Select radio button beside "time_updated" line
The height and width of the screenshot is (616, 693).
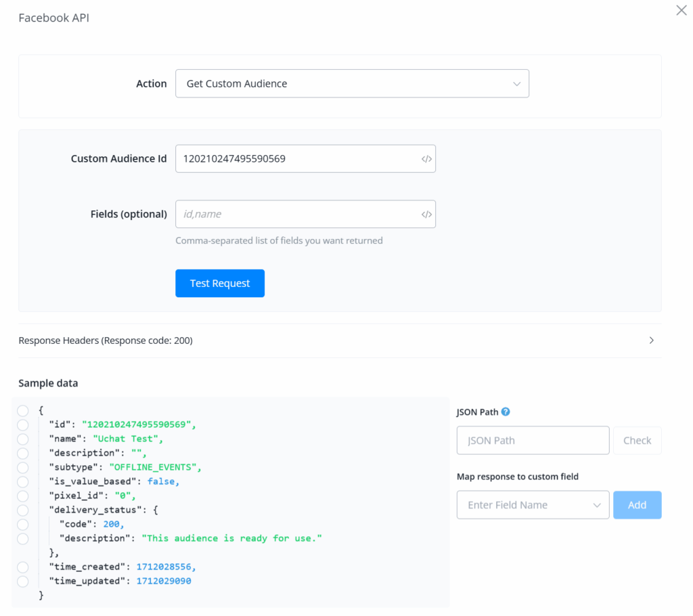click(x=23, y=581)
